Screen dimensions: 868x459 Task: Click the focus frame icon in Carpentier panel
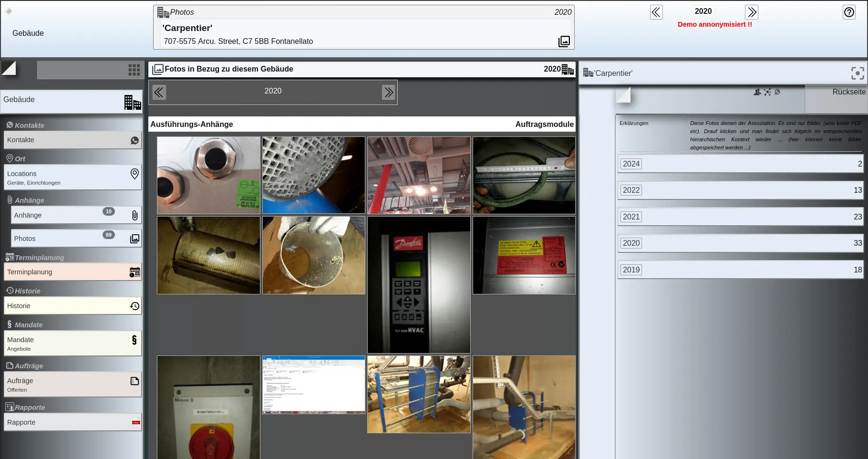858,73
